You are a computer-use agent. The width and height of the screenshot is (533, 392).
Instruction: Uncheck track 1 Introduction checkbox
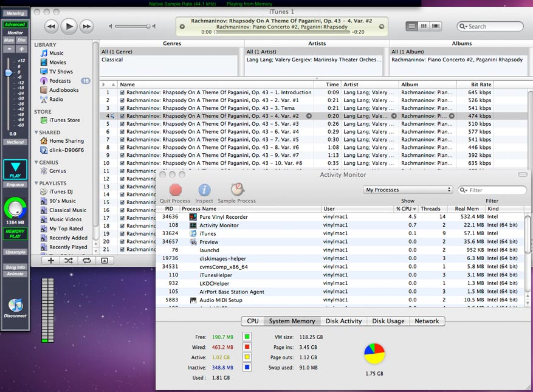(122, 92)
